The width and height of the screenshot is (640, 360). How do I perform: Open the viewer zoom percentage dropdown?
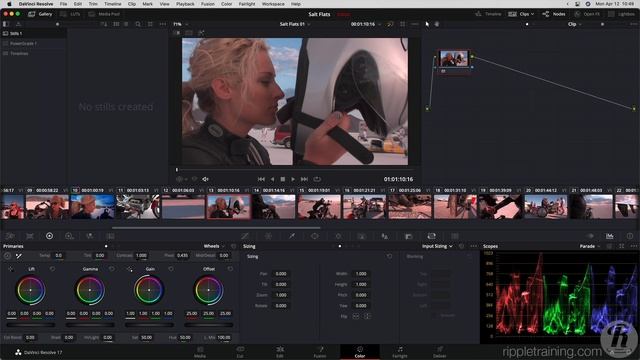[180, 24]
